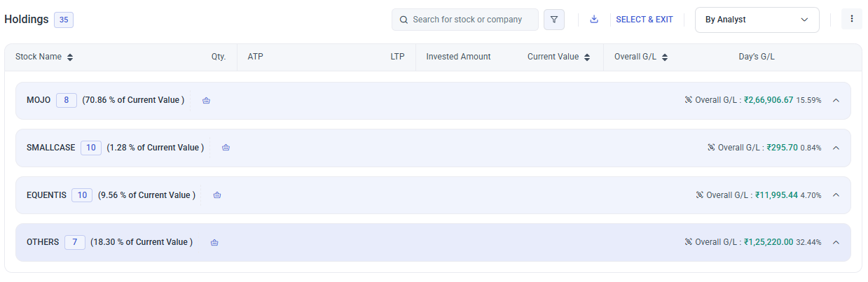This screenshot has height=282, width=868.
Task: Click the basket icon beside EQUENTIS
Action: pyautogui.click(x=217, y=195)
